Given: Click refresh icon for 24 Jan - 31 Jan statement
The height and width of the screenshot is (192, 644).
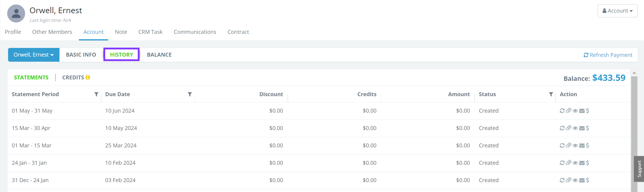Looking at the screenshot, I should click(x=562, y=163).
